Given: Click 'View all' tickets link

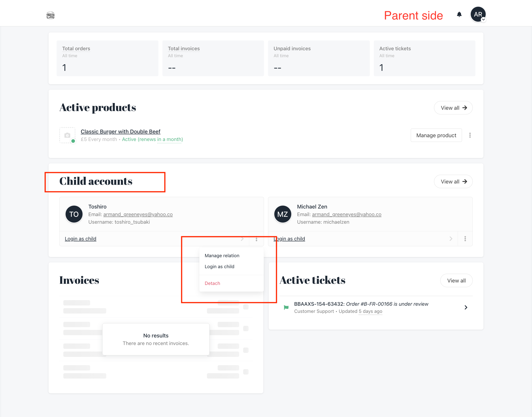Looking at the screenshot, I should click(x=456, y=280).
